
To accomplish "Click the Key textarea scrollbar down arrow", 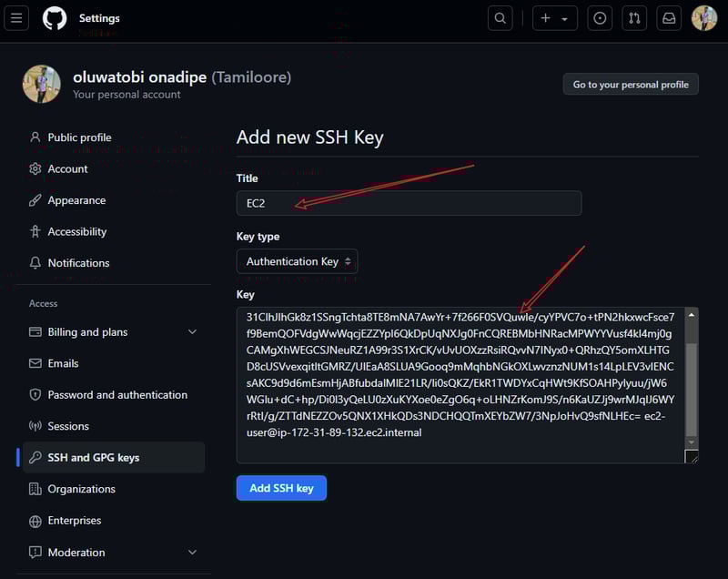I will (x=691, y=442).
